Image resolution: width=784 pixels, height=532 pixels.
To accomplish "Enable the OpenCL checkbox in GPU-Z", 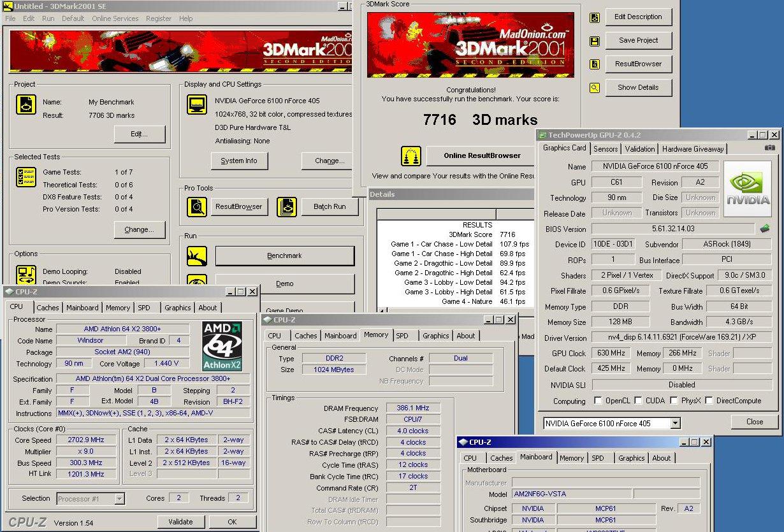I will 598,401.
